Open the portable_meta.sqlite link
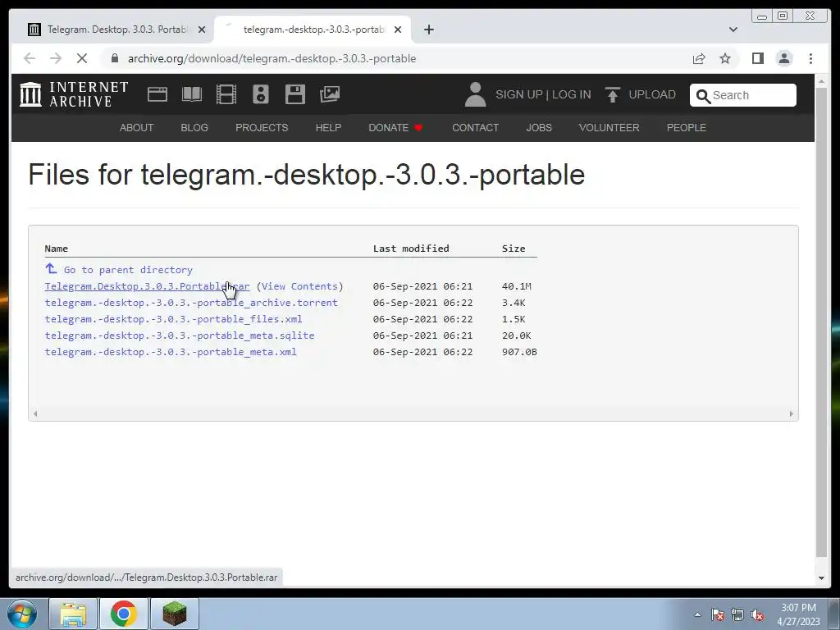The height and width of the screenshot is (630, 840). coord(180,336)
